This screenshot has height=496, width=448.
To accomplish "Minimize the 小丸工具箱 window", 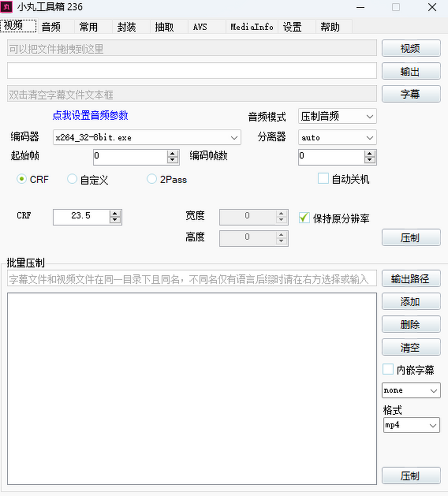I will click(360, 7).
